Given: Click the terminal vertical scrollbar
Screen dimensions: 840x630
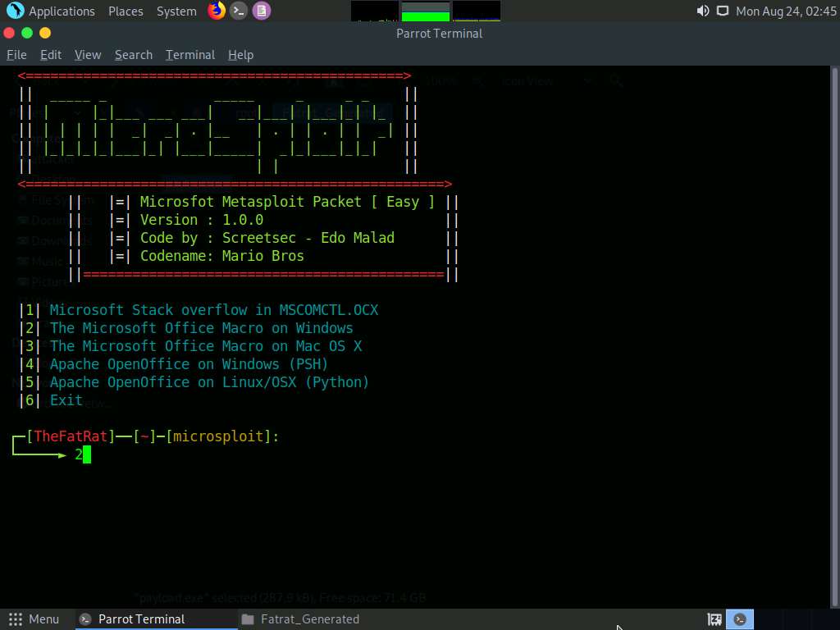Looking at the screenshot, I should click(834, 336).
